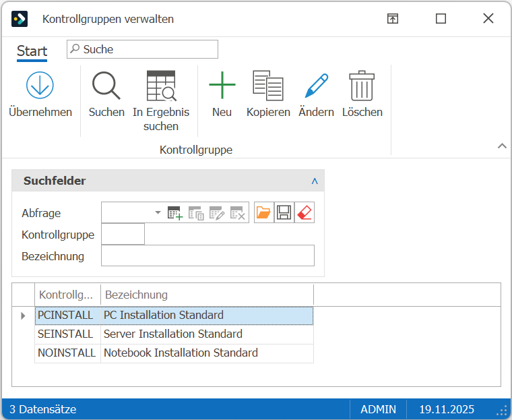Save search using floppy disk icon

click(284, 212)
